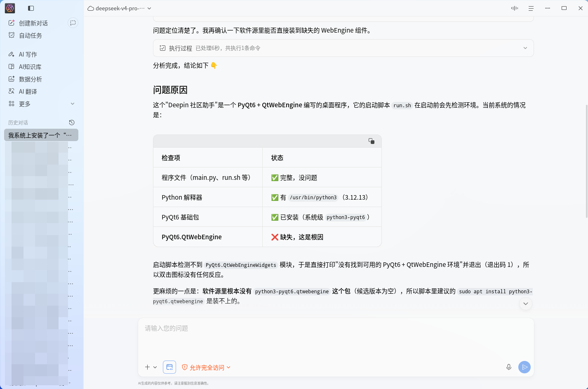The height and width of the screenshot is (389, 588).
Task: Click the 问题原因 heading
Action: [x=170, y=90]
